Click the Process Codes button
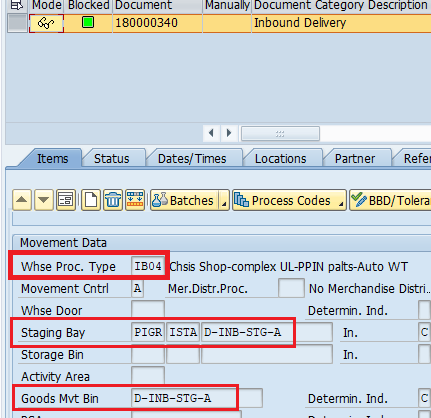Screen dimensions: 431x418 coord(285,200)
